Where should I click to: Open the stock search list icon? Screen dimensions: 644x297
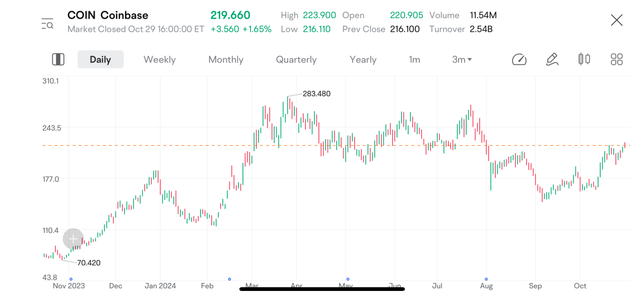[x=47, y=23]
